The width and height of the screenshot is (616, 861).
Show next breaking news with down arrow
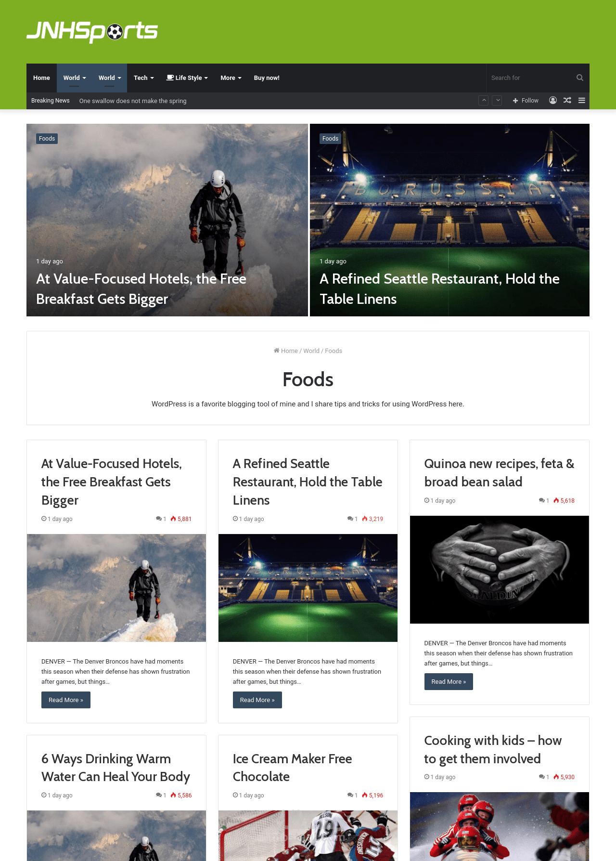pyautogui.click(x=497, y=100)
